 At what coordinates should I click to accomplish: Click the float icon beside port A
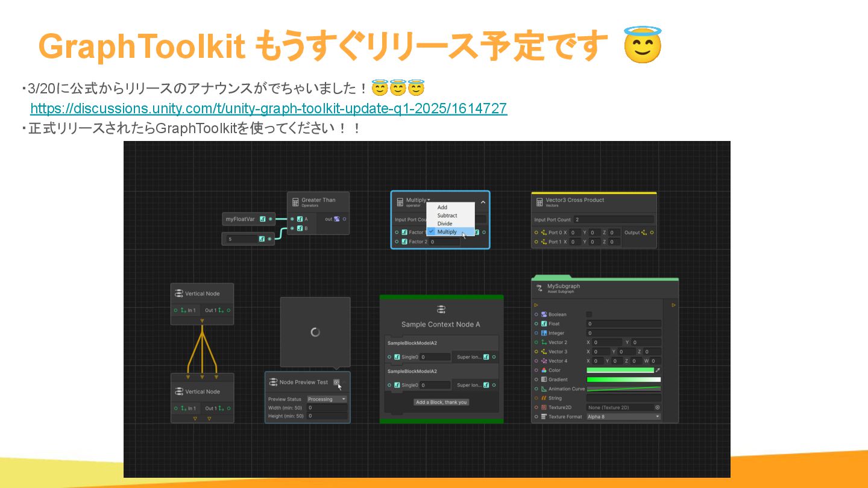click(x=300, y=219)
